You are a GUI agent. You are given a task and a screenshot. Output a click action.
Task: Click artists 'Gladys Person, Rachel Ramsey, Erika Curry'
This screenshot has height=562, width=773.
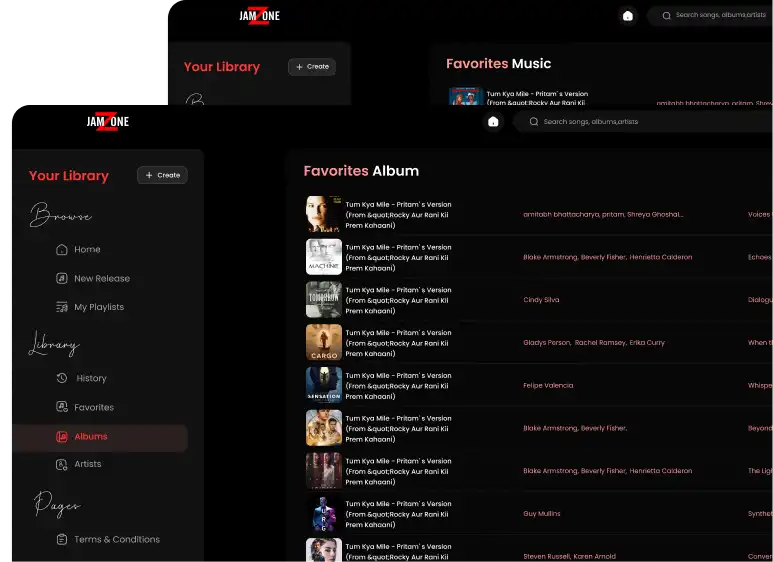(x=594, y=343)
